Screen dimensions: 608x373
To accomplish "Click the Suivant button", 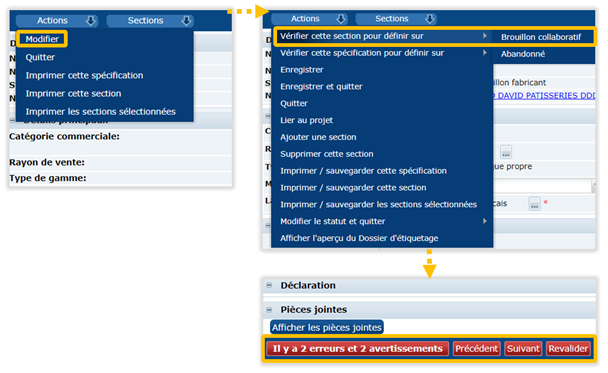I will click(523, 349).
